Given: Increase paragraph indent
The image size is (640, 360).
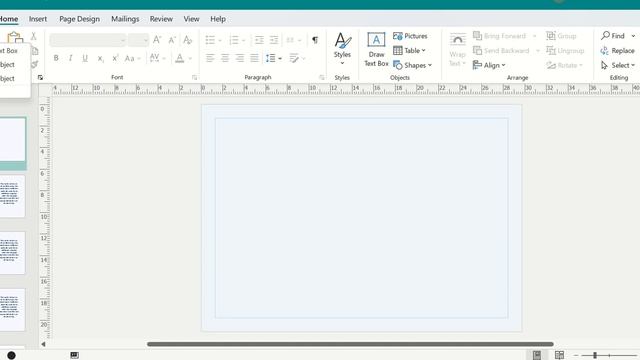Looking at the screenshot, I should [x=274, y=40].
